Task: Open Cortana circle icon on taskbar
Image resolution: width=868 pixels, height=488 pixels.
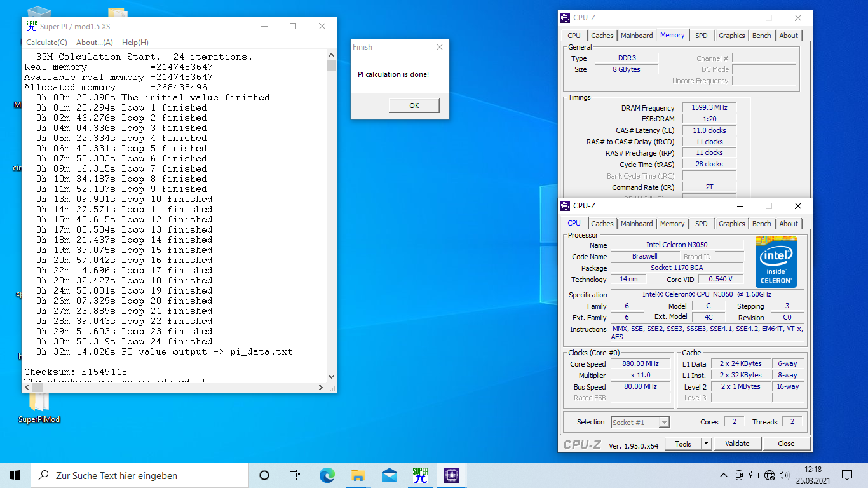Action: [264, 475]
